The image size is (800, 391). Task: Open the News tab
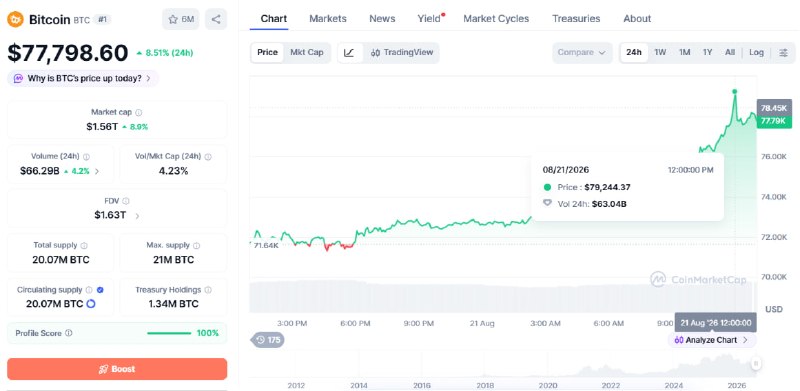click(x=382, y=19)
